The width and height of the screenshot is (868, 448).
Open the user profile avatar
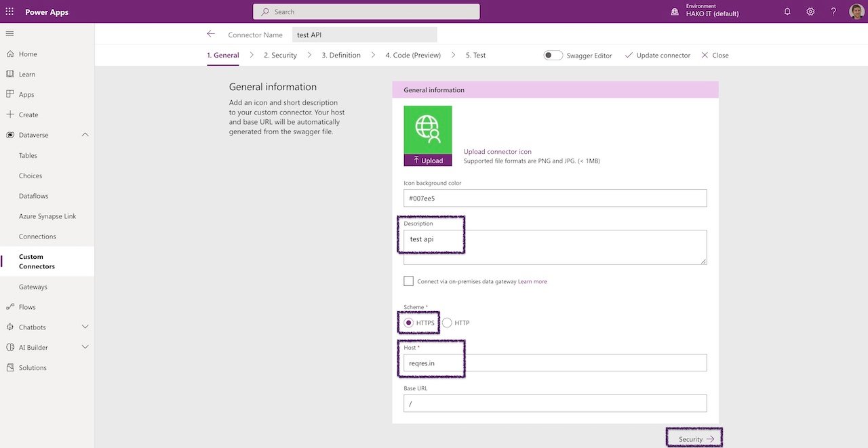[x=856, y=12]
